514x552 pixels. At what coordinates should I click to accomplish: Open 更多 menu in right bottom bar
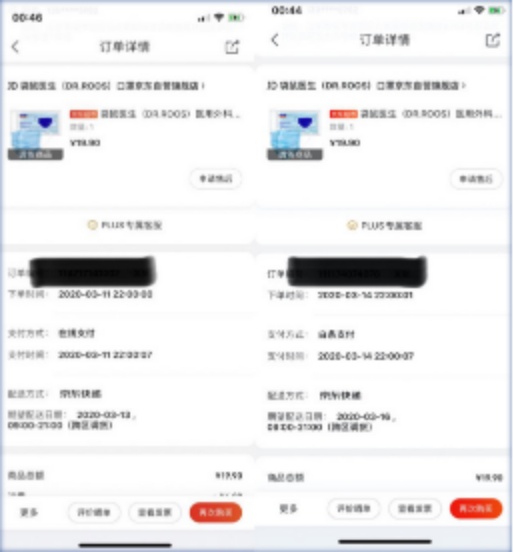point(288,509)
